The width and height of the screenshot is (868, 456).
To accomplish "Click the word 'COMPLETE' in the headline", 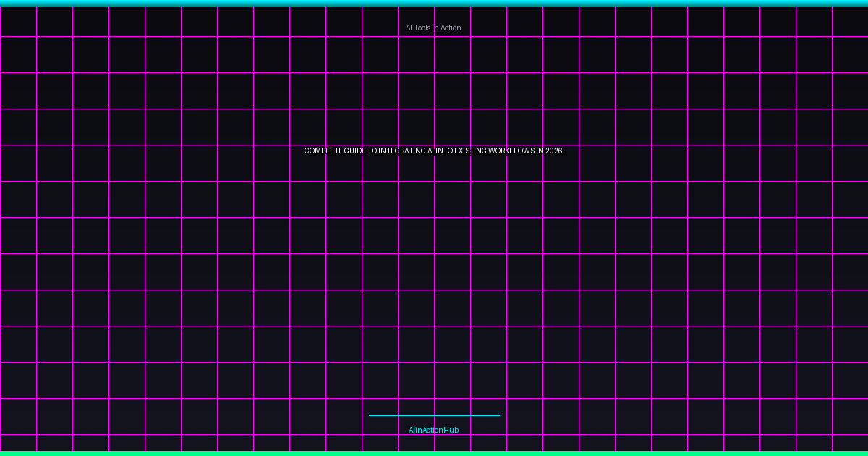I will click(x=322, y=151).
